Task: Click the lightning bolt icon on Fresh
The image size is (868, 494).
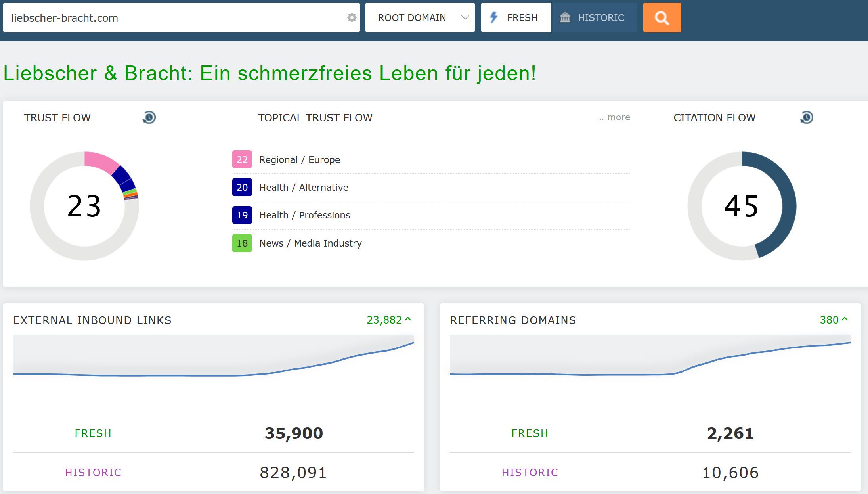Action: pyautogui.click(x=493, y=17)
